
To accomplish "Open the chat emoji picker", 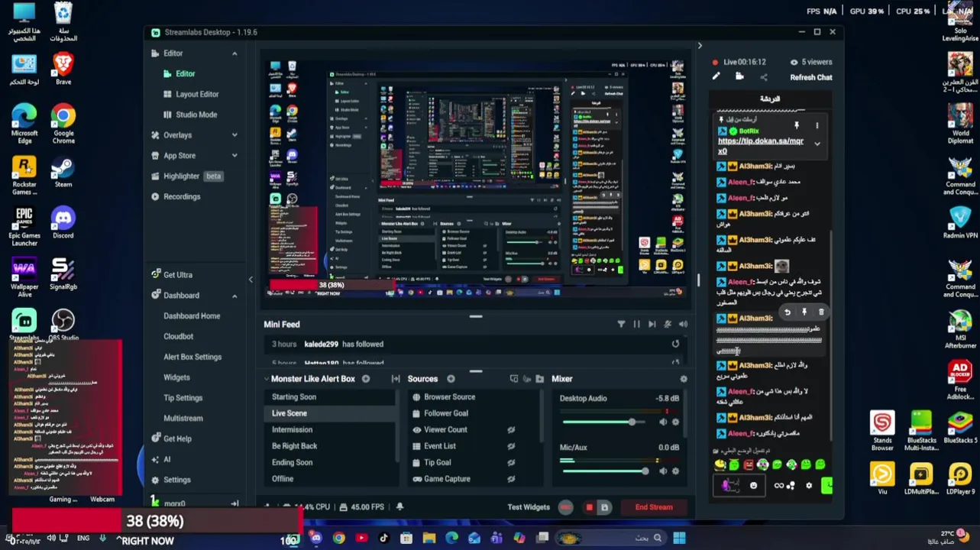I will pos(753,486).
